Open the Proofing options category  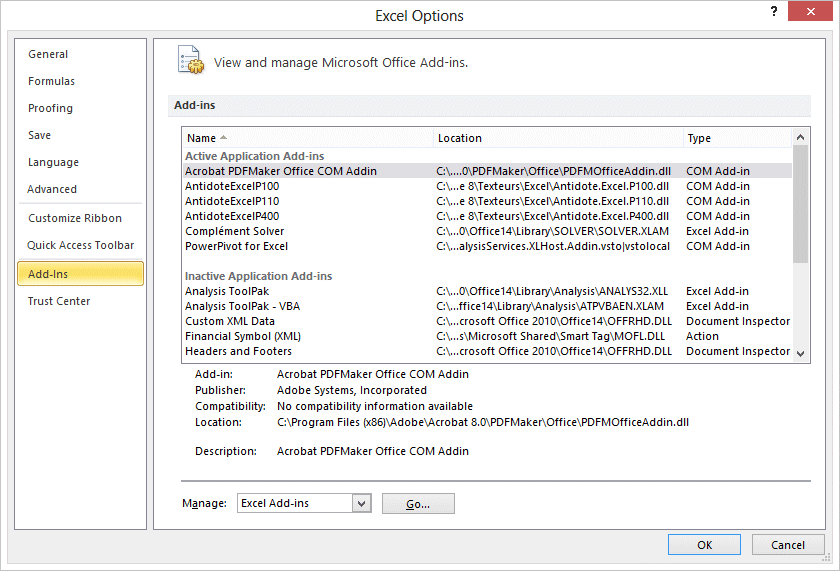(x=80, y=108)
